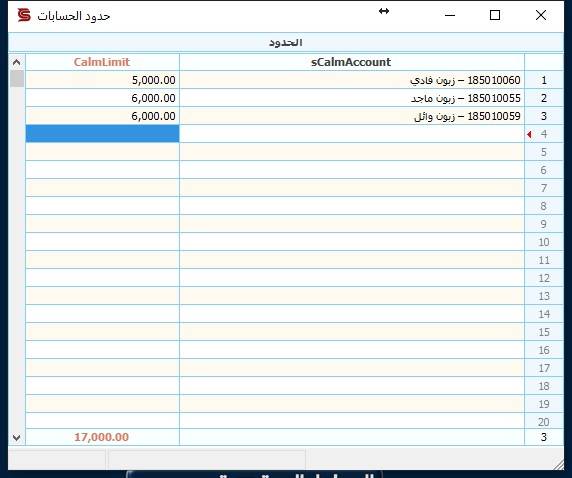The height and width of the screenshot is (478, 572).
Task: Click the highlighted empty CalmLimit cell in row 4
Action: pos(102,134)
